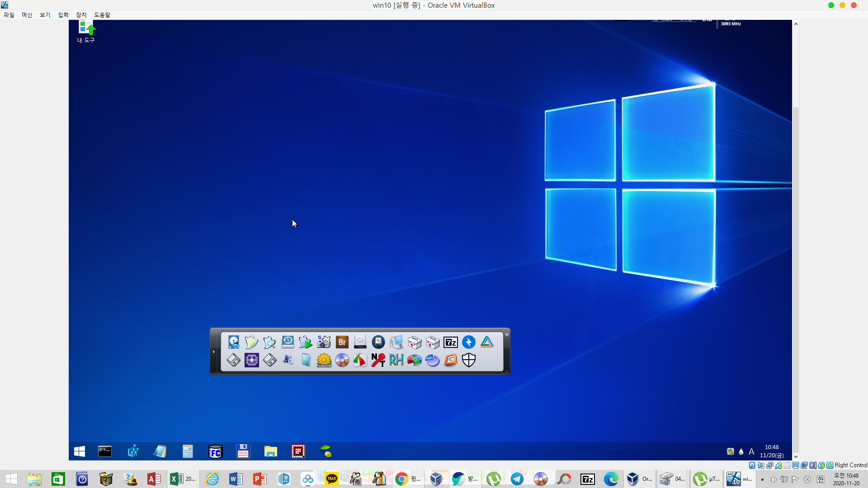The height and width of the screenshot is (488, 868).
Task: Open the red-green gauge icon in dock
Action: point(360,360)
